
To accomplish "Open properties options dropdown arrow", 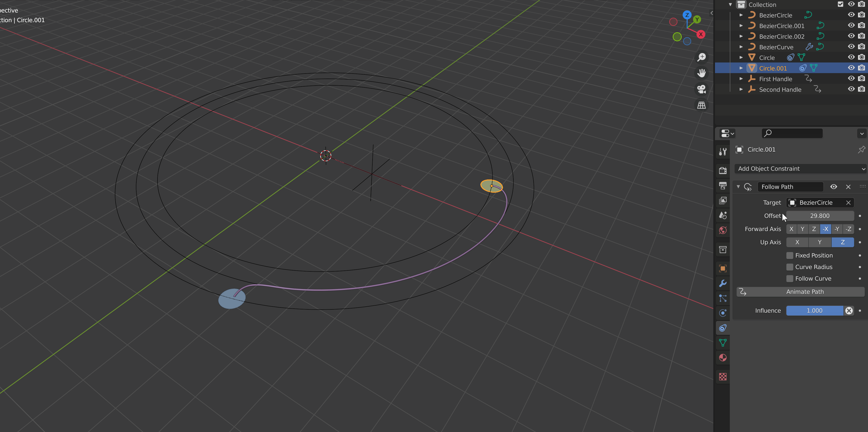I will pyautogui.click(x=862, y=133).
